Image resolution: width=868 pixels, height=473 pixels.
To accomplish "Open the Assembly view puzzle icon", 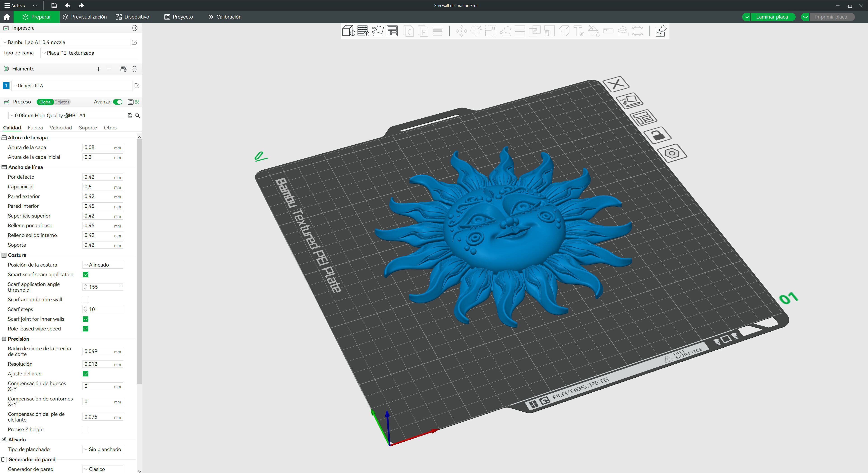I will click(x=661, y=31).
